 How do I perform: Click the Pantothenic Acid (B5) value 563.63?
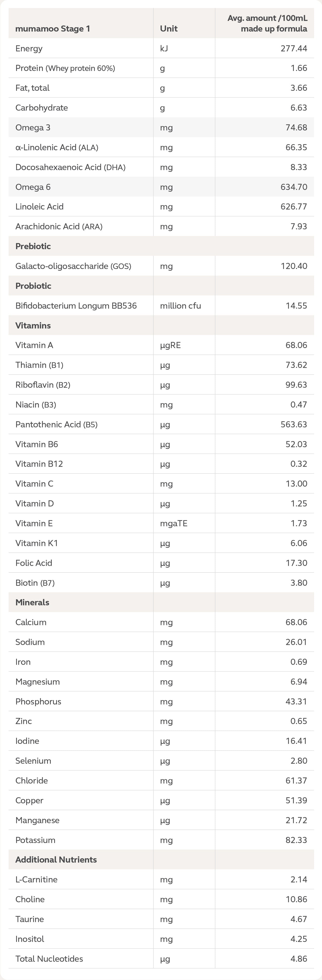point(294,425)
